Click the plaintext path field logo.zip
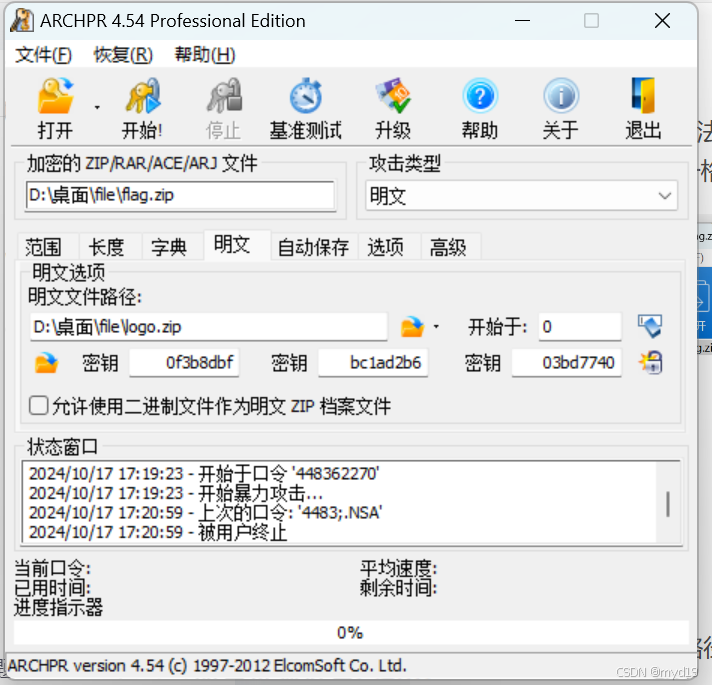Image resolution: width=712 pixels, height=685 pixels. (x=208, y=327)
